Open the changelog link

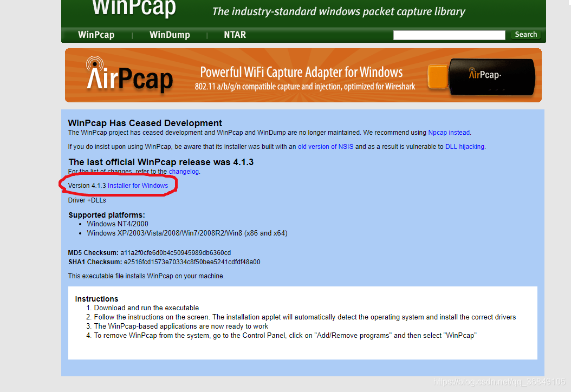tap(184, 172)
